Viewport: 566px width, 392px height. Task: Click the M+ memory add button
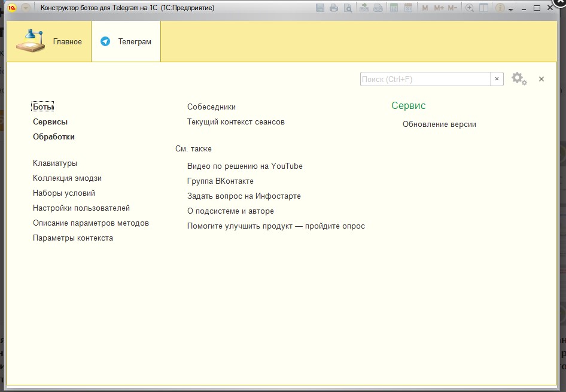coord(439,8)
